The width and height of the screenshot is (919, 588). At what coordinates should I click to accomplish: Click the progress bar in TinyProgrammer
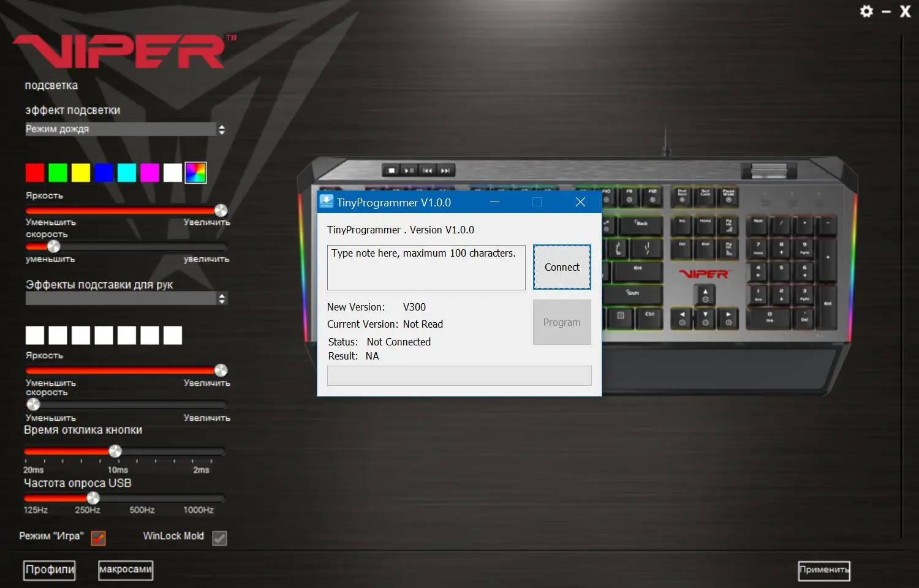click(459, 375)
